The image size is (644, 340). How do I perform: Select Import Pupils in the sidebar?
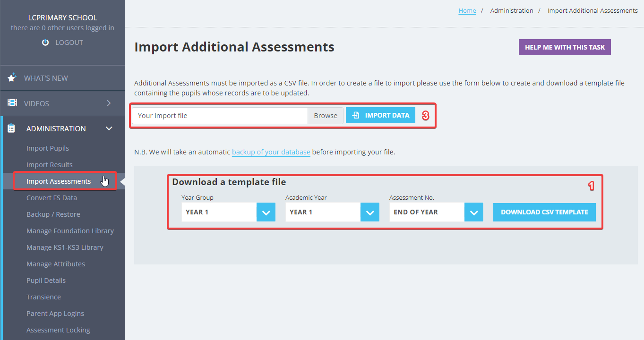[48, 148]
